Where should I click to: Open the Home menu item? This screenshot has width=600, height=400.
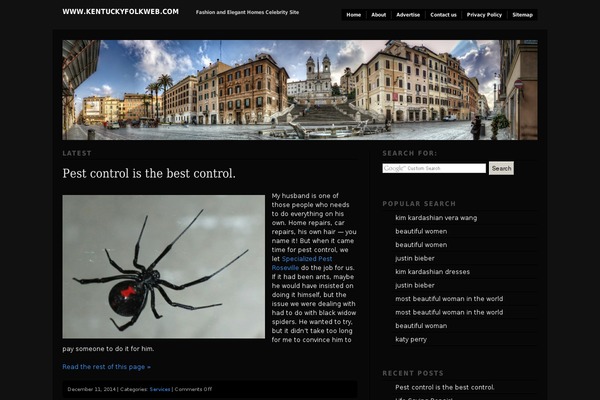pos(354,15)
